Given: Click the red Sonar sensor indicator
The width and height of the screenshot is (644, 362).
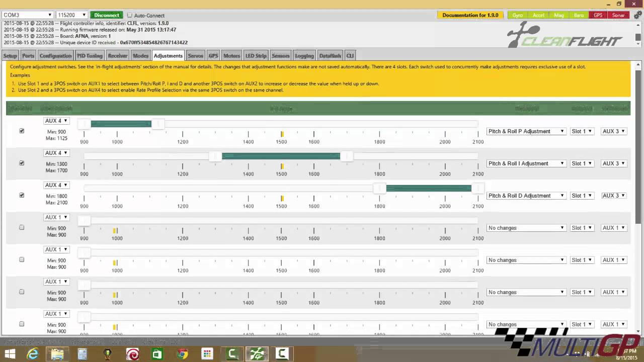Looking at the screenshot, I should tap(618, 15).
